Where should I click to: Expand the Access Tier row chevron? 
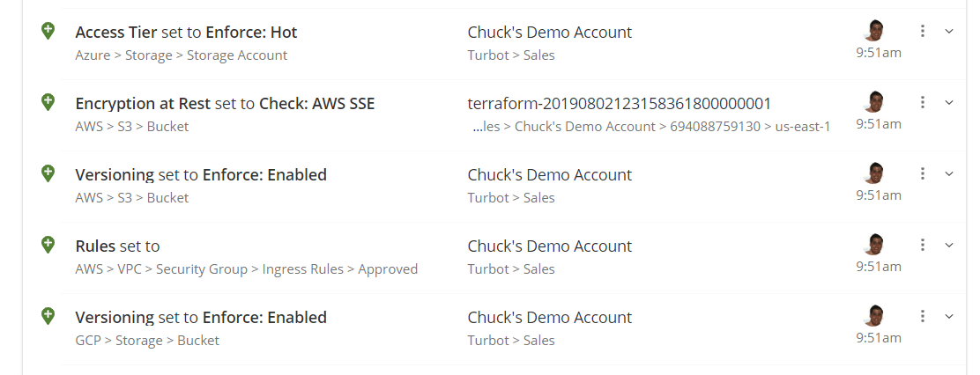click(x=949, y=31)
